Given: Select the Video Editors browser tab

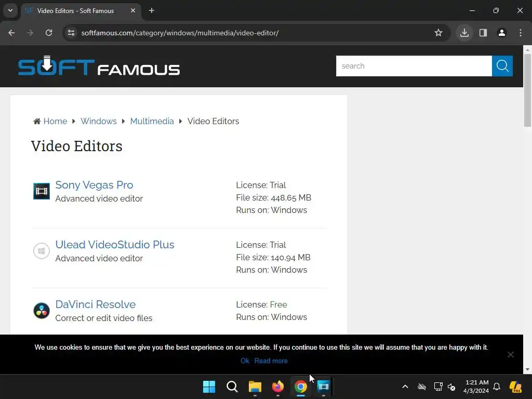Looking at the screenshot, I should point(81,10).
